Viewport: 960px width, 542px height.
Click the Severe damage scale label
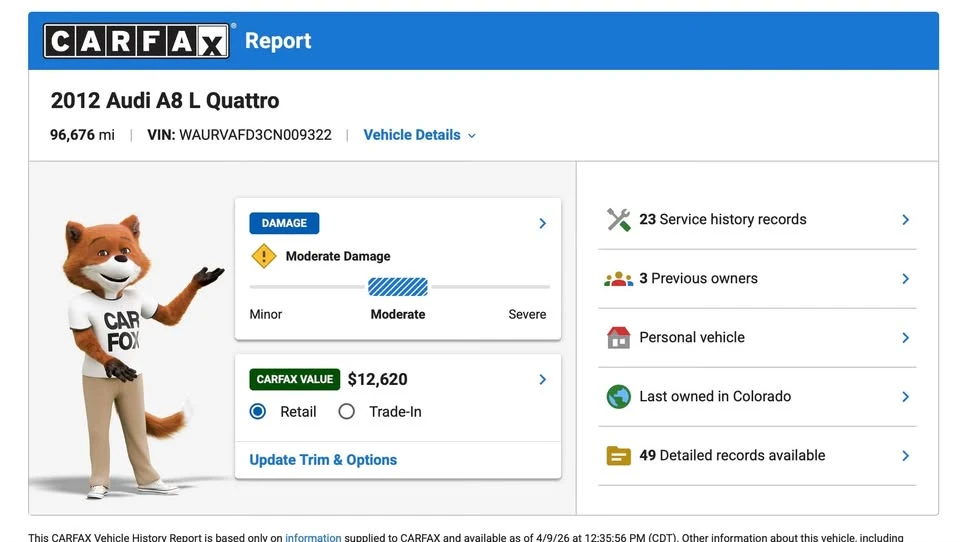point(527,314)
